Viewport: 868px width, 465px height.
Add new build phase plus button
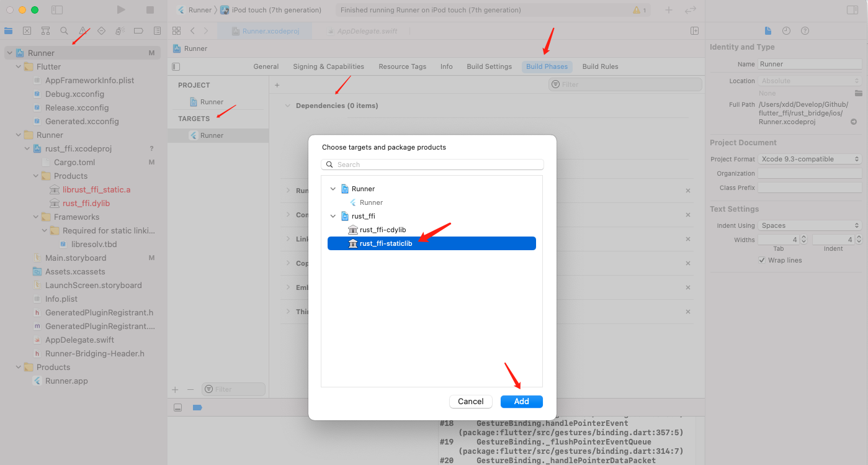(x=277, y=85)
